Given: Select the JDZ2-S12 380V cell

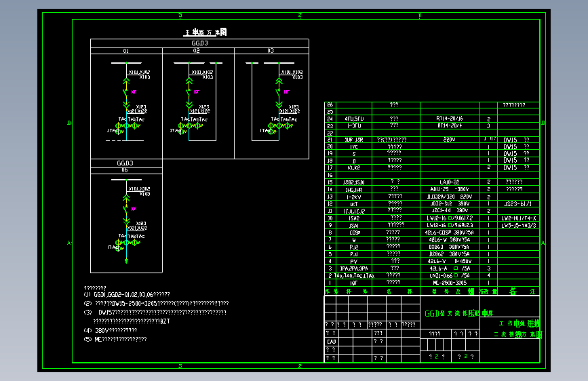Looking at the screenshot, I should pos(450,204).
